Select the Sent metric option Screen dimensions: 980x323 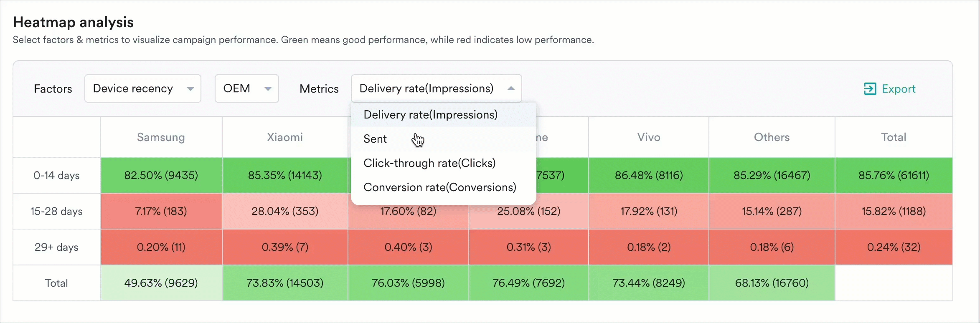pos(375,139)
